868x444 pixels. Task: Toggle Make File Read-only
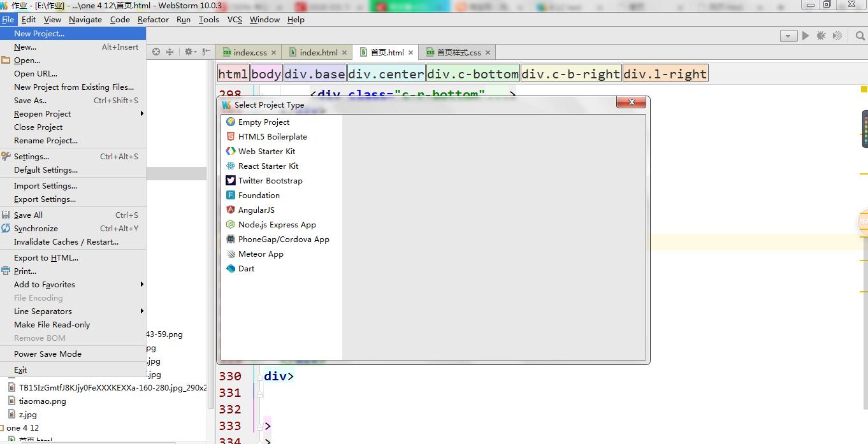(x=73, y=324)
